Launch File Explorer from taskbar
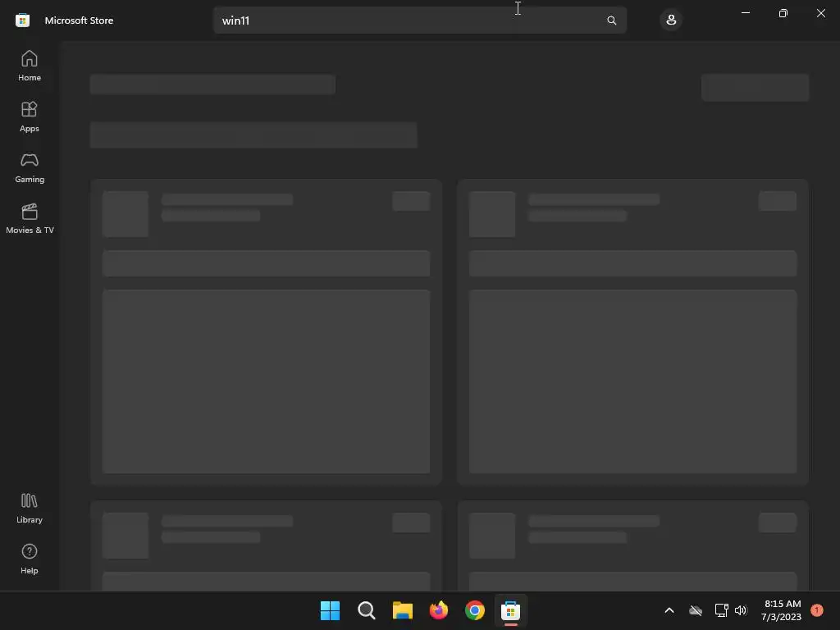840x630 pixels. click(402, 610)
